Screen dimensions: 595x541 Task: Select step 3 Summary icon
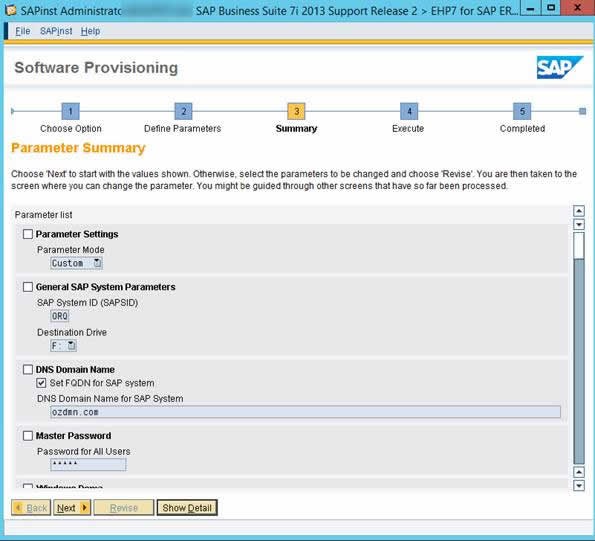[x=296, y=111]
